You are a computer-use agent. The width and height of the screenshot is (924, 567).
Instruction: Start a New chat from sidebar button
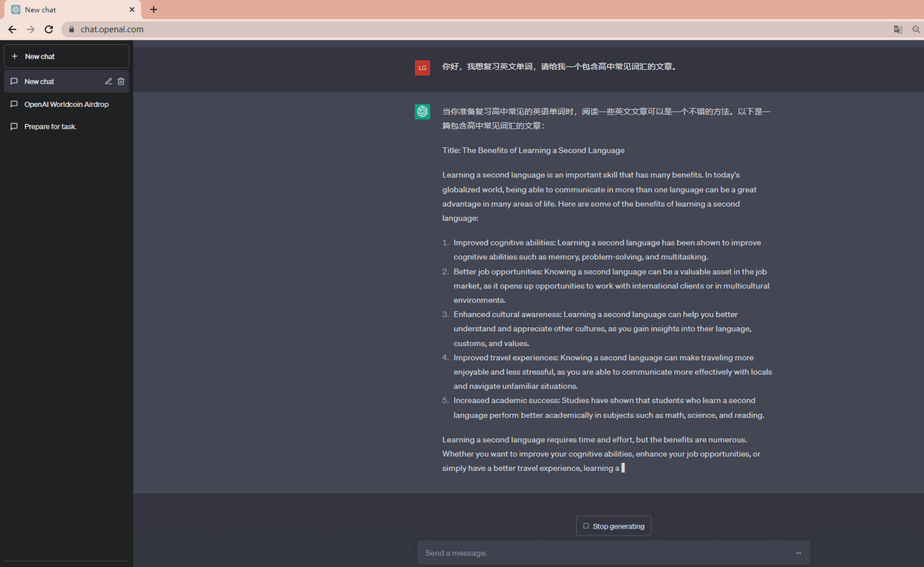coord(66,56)
